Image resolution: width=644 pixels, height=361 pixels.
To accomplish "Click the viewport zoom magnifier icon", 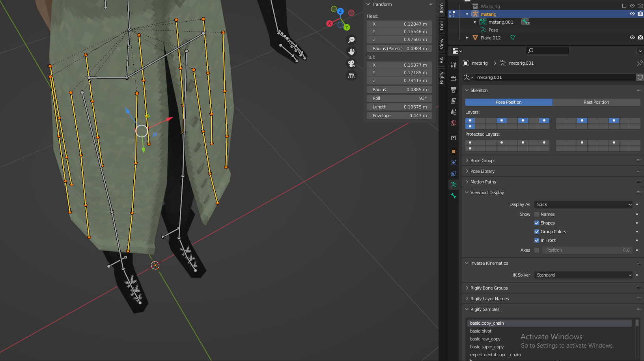I will click(351, 40).
